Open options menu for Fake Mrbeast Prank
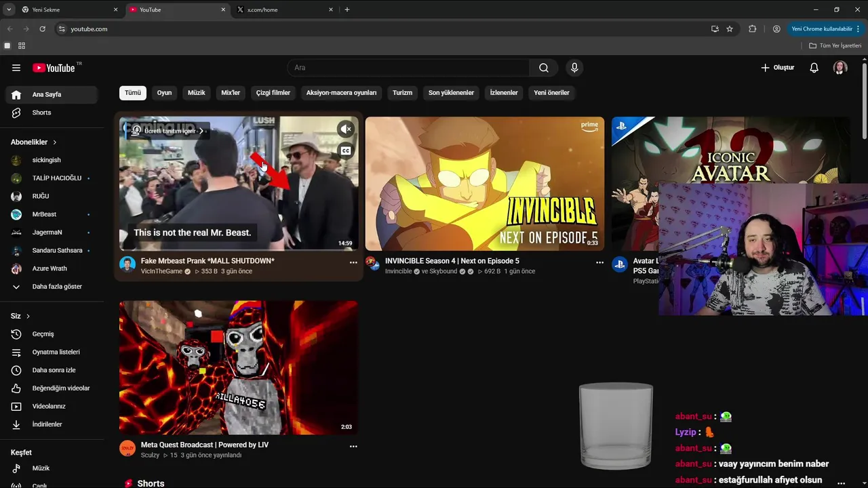The image size is (868, 488). [353, 262]
